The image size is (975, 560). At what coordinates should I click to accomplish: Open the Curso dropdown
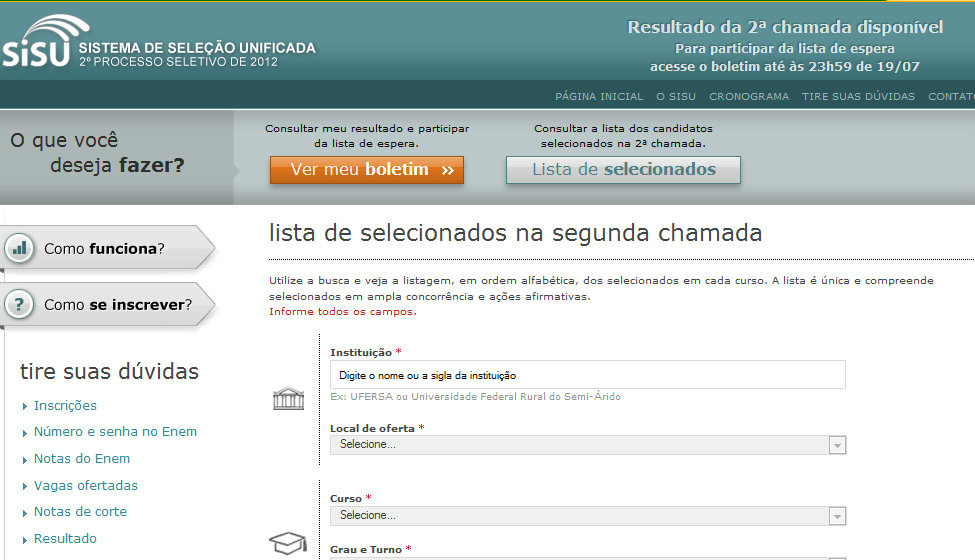pyautogui.click(x=588, y=515)
